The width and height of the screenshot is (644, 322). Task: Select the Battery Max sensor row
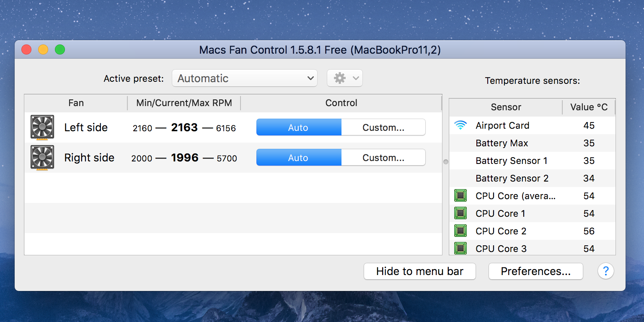click(x=502, y=143)
